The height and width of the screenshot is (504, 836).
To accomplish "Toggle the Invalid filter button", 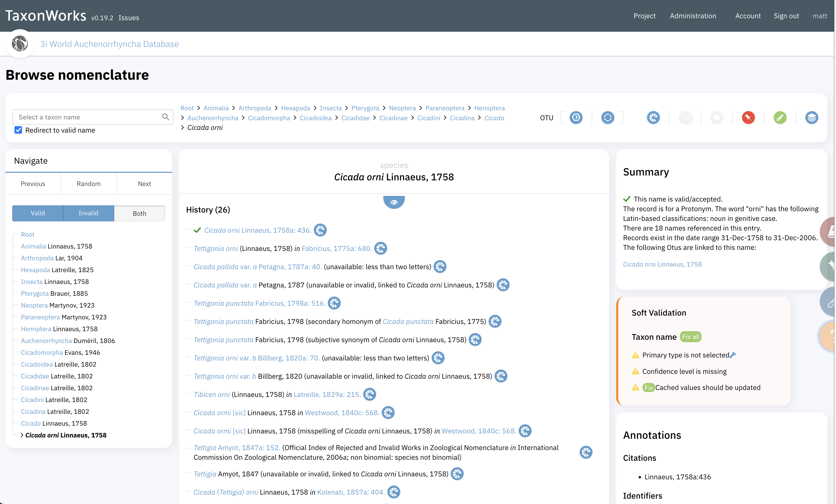I will point(88,213).
